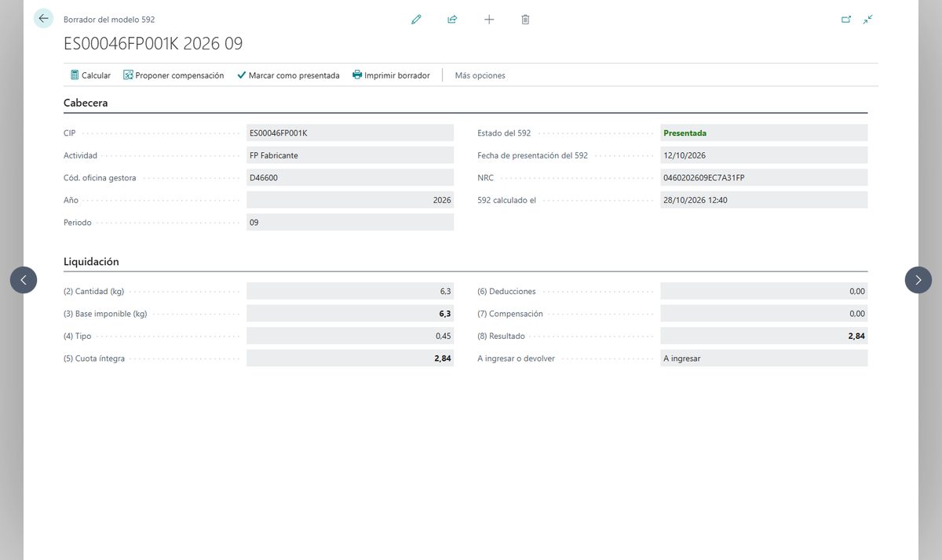This screenshot has height=560, width=942.
Task: Run the Calcular action
Action: point(90,75)
